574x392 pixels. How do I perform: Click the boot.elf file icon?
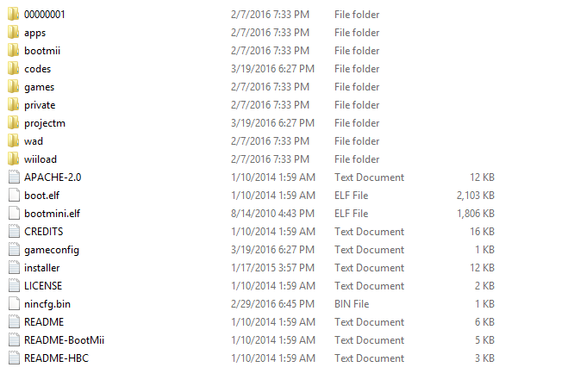click(13, 196)
